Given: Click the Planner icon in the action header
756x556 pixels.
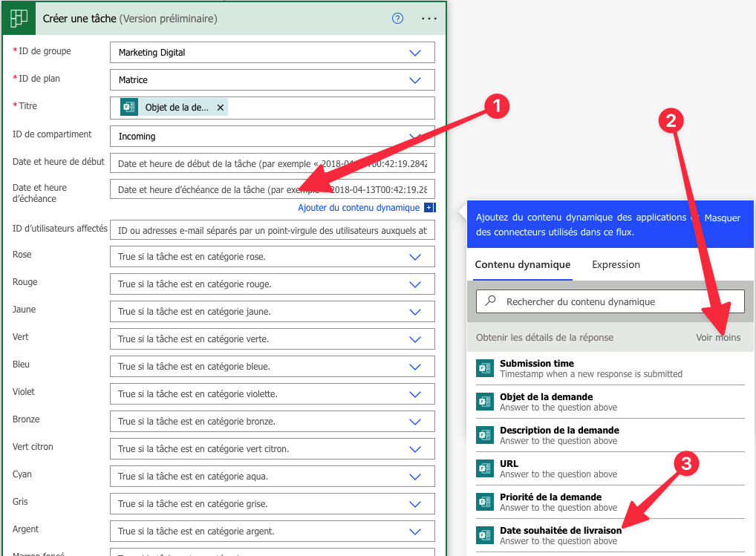Looking at the screenshot, I should 19,19.
